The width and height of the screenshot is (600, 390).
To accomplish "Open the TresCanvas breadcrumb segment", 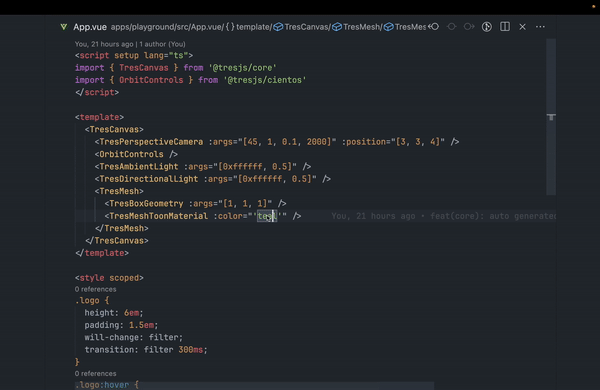I will [301, 27].
